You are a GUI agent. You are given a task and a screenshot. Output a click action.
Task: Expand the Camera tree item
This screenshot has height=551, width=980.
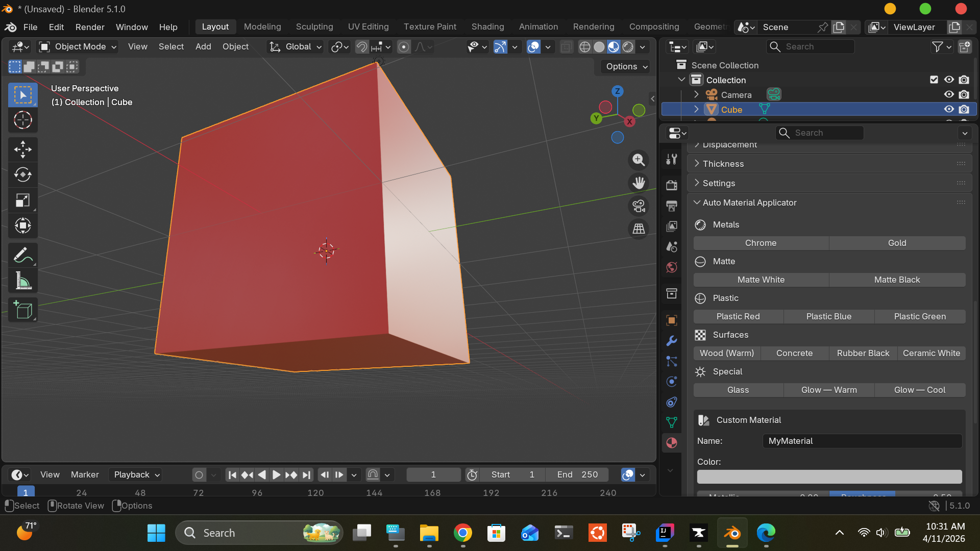(696, 94)
